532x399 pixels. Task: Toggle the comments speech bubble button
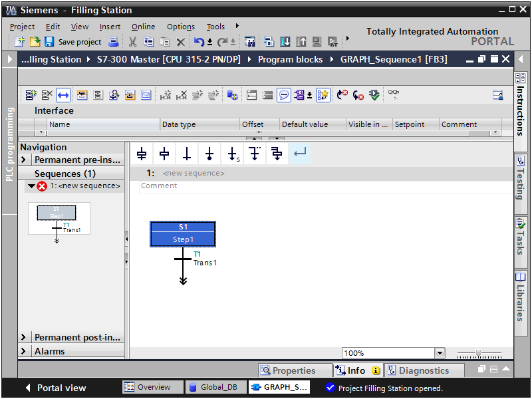tap(284, 95)
